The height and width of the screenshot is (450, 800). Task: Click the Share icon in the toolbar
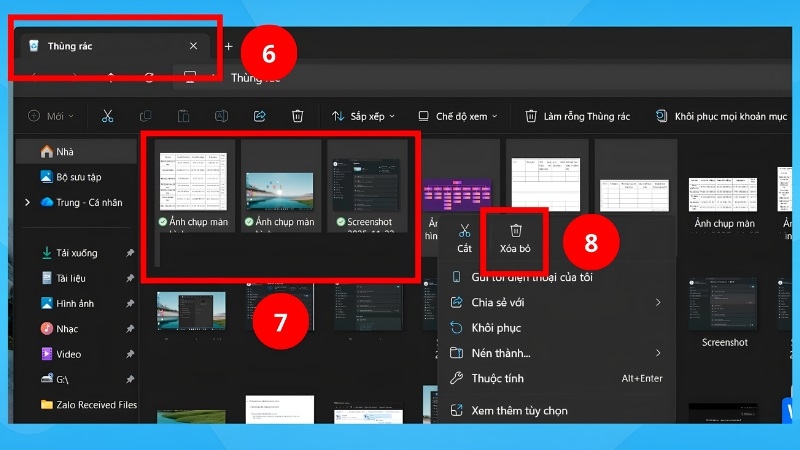click(260, 116)
